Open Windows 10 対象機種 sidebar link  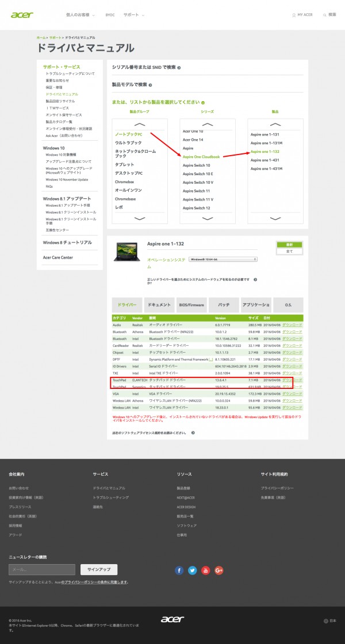61,155
